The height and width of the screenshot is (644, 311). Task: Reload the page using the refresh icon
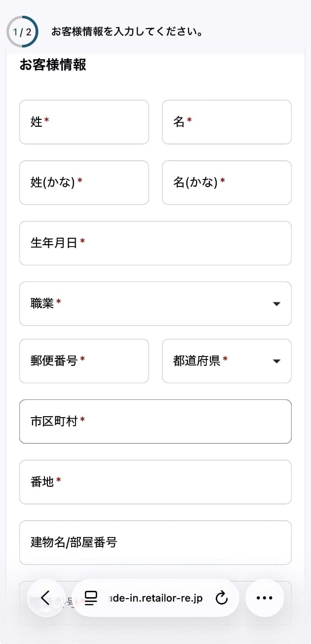coord(222,598)
